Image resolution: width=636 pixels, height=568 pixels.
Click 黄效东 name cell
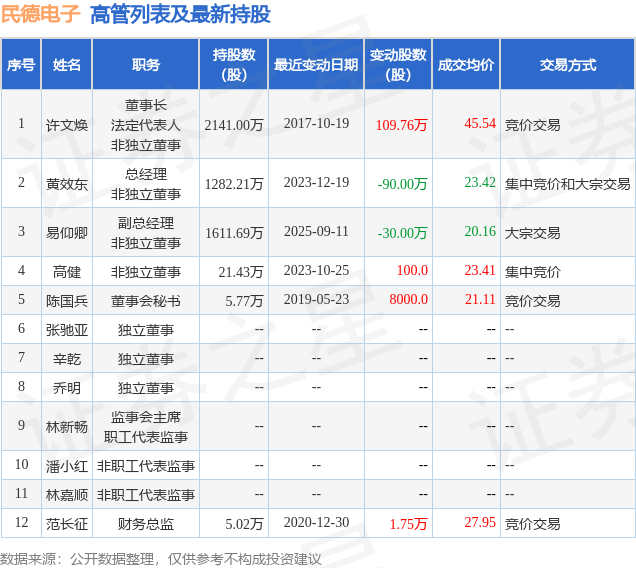click(67, 184)
